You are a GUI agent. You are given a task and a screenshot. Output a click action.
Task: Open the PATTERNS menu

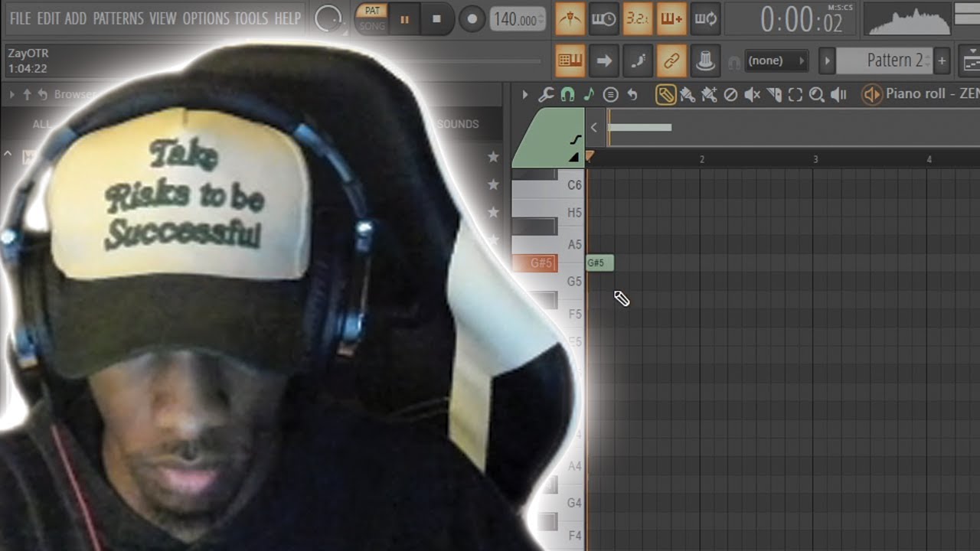click(119, 18)
